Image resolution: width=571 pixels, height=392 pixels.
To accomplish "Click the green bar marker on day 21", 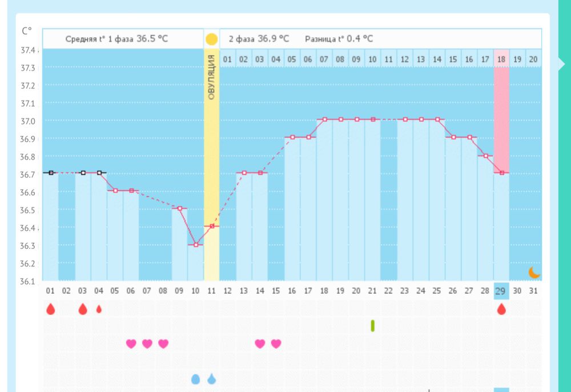I will coord(372,325).
